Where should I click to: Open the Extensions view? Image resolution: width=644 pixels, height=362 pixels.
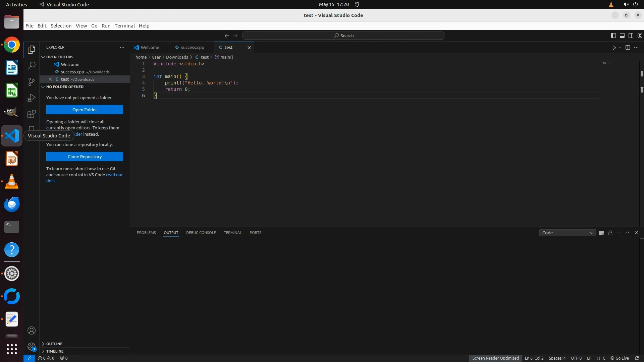(32, 114)
